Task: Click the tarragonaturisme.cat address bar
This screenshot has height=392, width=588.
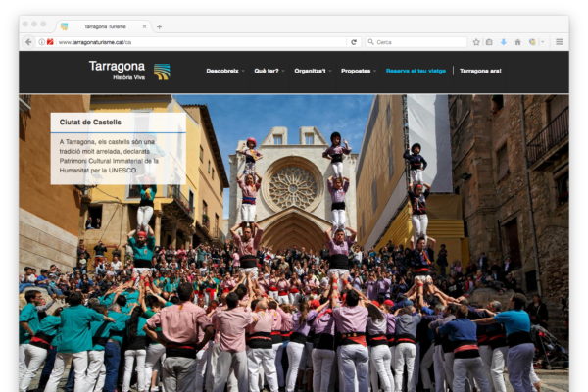Action: coord(196,42)
